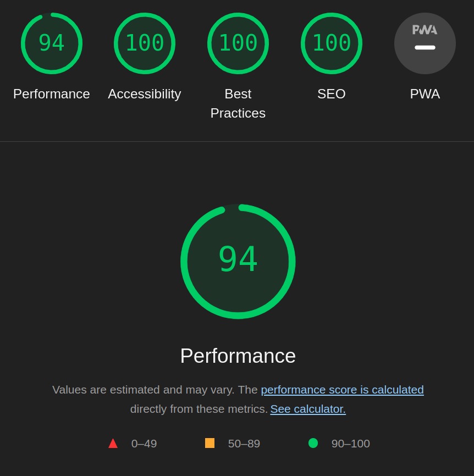Viewport: 474px width, 476px height.
Task: Click the orange square legend icon
Action: coord(210,443)
